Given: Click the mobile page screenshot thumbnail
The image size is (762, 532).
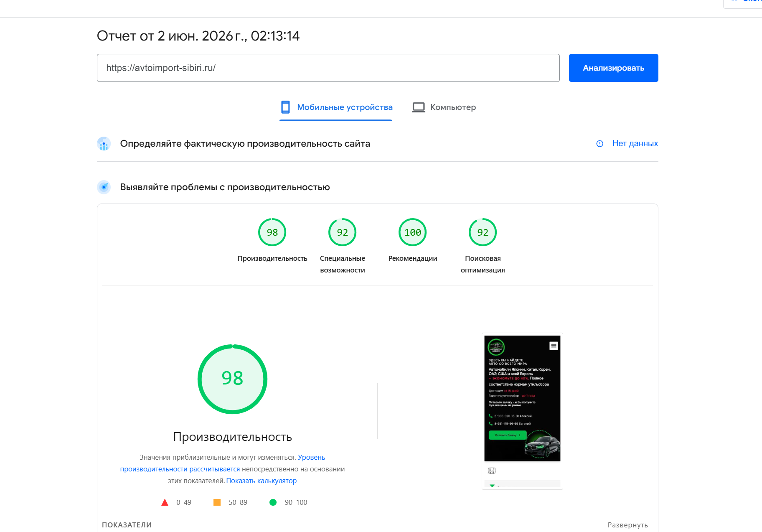Looking at the screenshot, I should tap(522, 411).
